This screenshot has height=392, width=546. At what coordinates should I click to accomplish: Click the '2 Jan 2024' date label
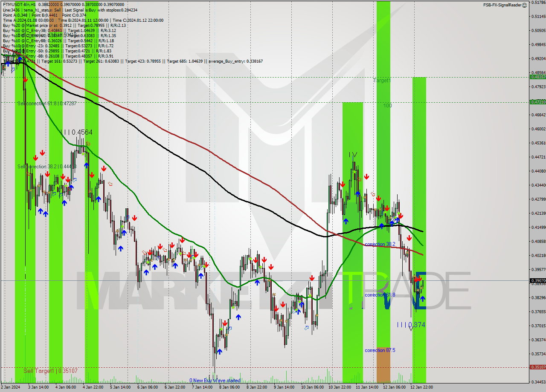[x=10, y=387]
